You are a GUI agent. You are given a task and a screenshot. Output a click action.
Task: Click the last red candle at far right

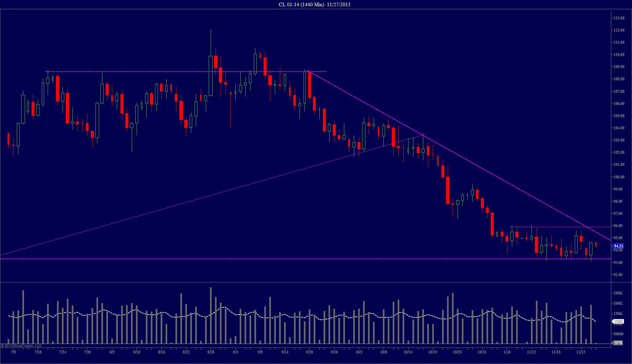click(596, 244)
